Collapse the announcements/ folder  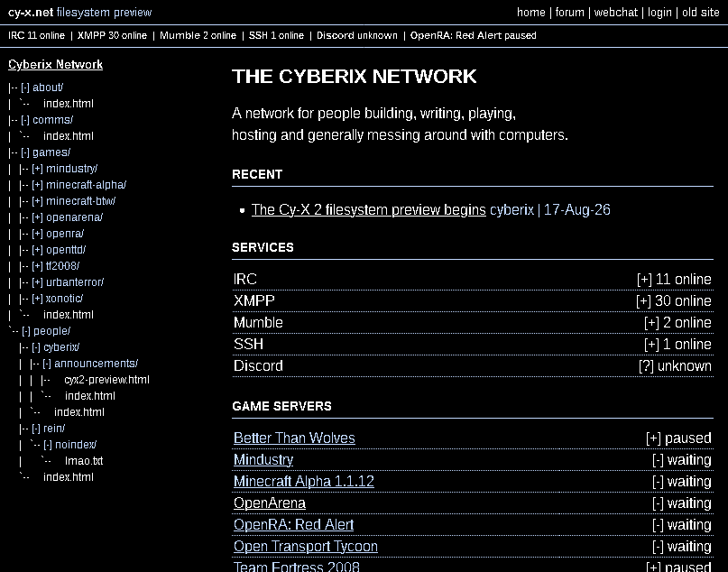46,364
